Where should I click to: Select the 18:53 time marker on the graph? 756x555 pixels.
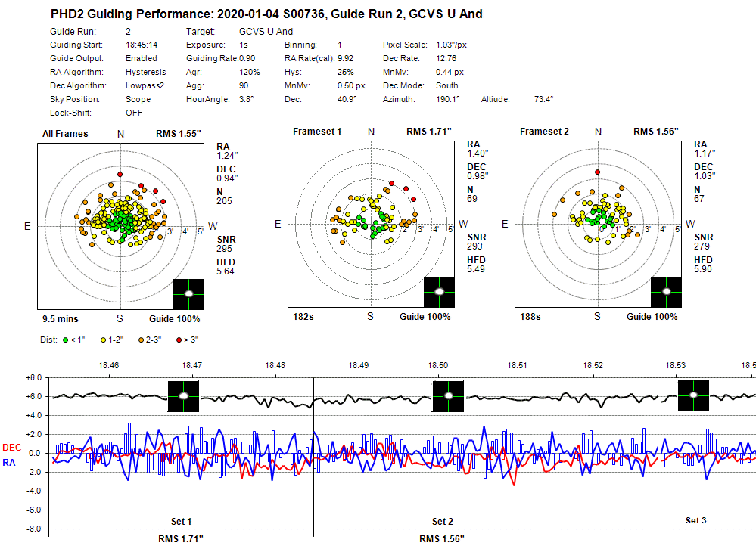(x=676, y=366)
